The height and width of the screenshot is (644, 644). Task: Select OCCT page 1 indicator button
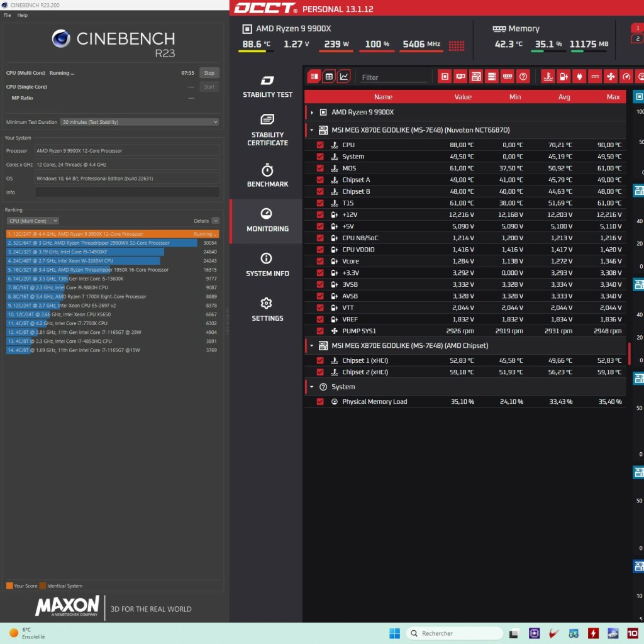coord(638,28)
